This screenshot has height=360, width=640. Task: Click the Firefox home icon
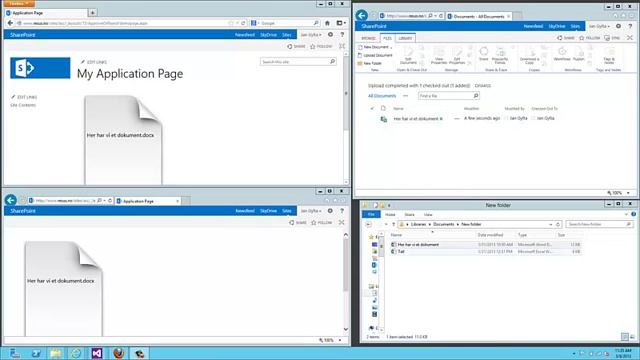pyautogui.click(x=327, y=23)
